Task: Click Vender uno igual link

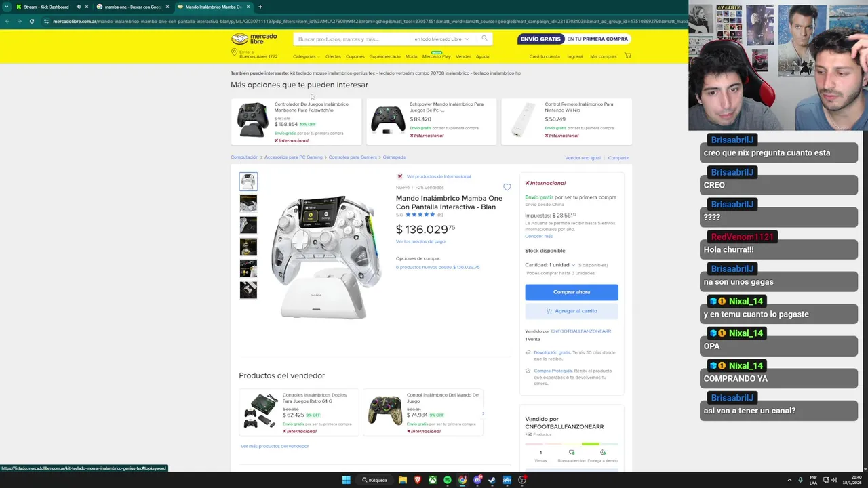Action: tap(583, 158)
